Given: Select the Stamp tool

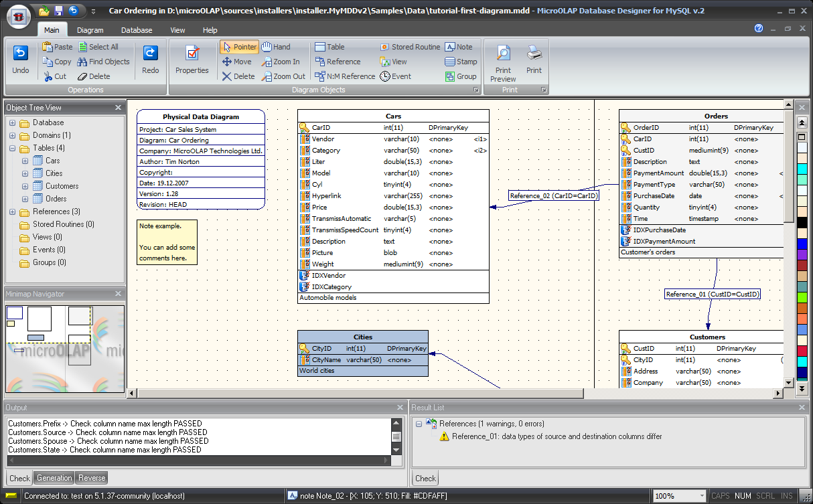Looking at the screenshot, I should [461, 62].
